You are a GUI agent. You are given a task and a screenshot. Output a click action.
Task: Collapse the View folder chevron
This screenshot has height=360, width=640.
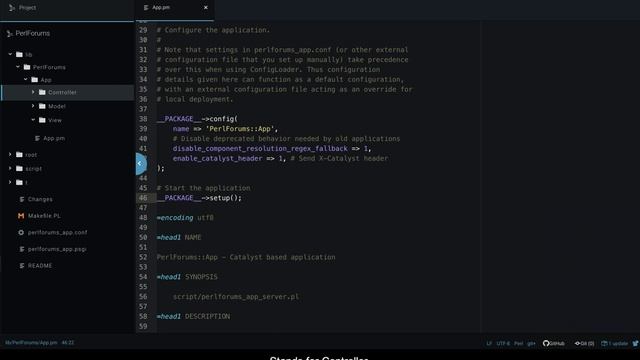point(33,120)
